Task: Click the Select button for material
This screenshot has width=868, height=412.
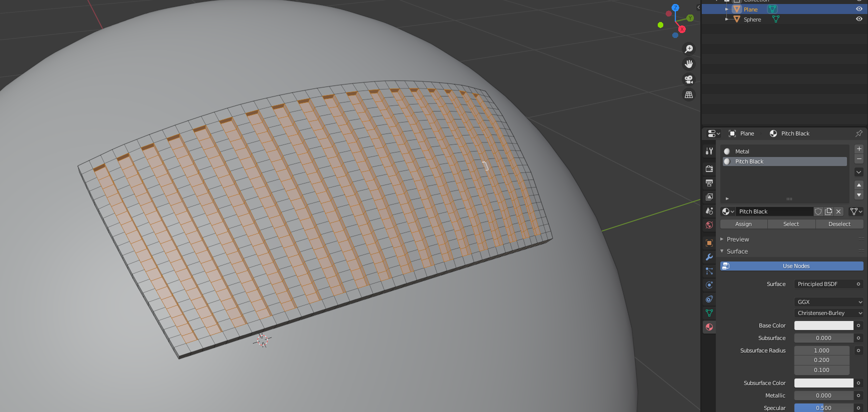Action: [x=791, y=224]
